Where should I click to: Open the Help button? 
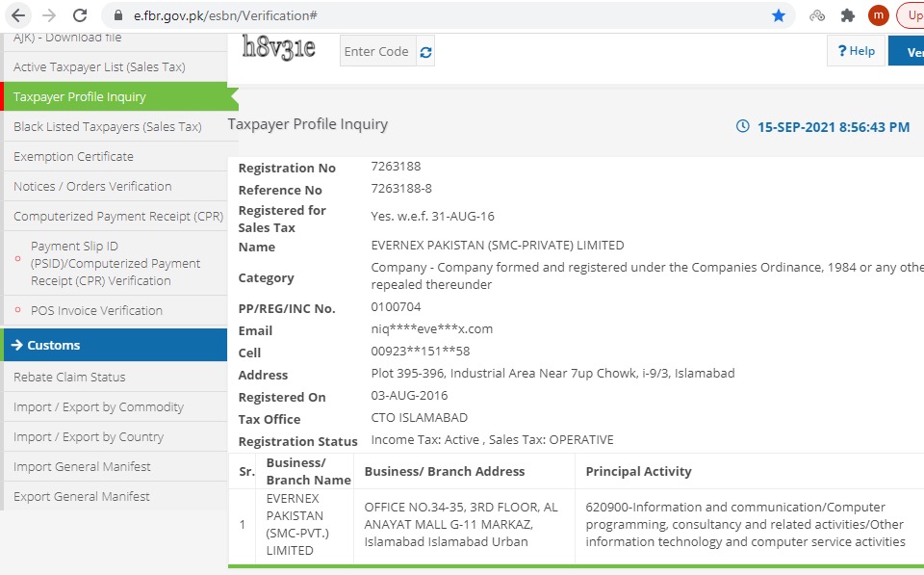pos(856,51)
